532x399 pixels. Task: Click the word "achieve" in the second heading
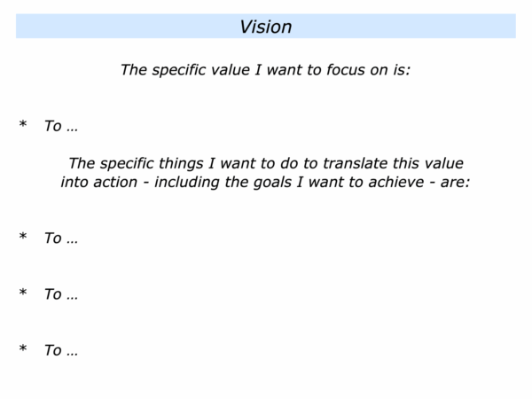tap(396, 182)
